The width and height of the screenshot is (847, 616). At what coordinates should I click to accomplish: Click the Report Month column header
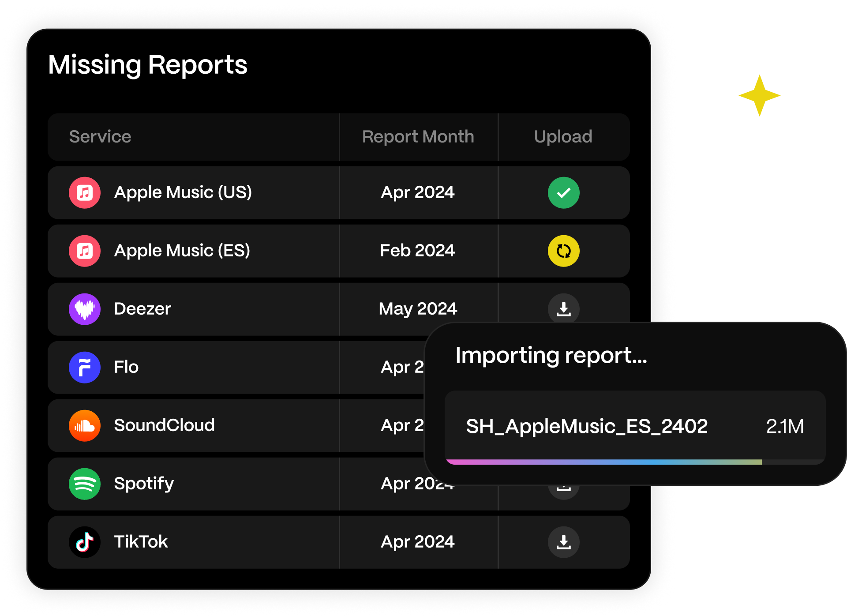[x=418, y=137]
